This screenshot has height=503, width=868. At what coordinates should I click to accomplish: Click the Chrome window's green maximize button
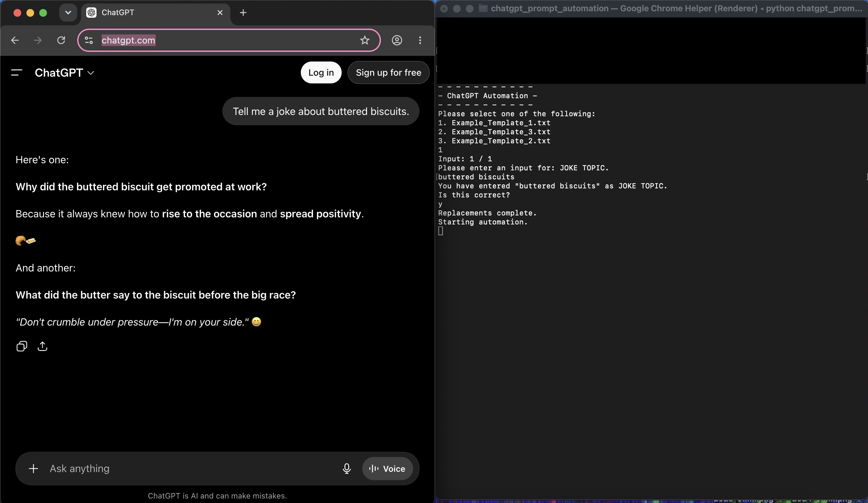click(43, 13)
